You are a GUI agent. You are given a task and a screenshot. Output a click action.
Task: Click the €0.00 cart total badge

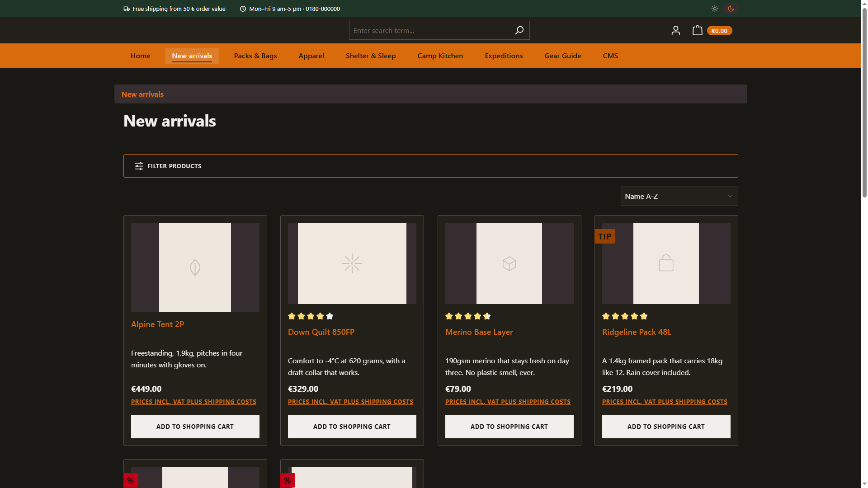[719, 31]
